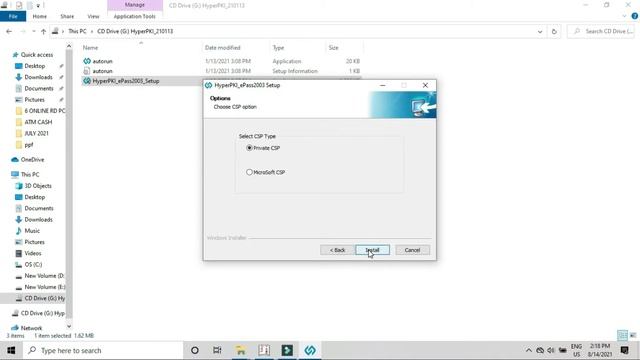This screenshot has width=640, height=360.
Task: Open the JULY 2021 folder
Action: point(36,133)
